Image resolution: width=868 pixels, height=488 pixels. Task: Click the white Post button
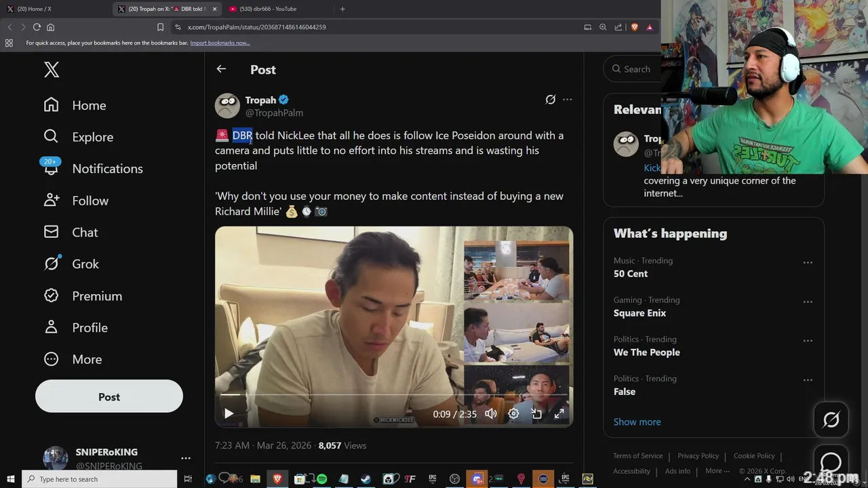pos(109,397)
